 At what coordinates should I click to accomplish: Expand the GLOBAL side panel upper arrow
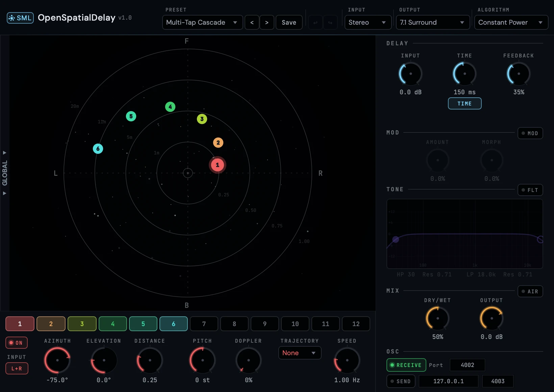click(5, 153)
